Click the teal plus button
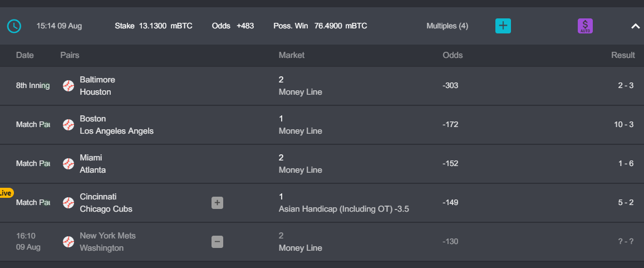Screen dimensions: 644x268 [503, 26]
